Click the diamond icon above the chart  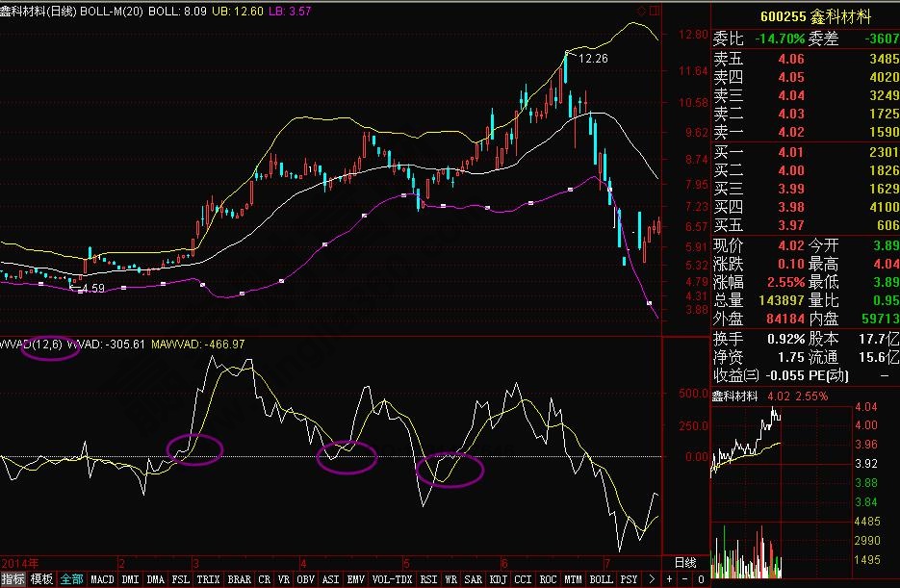click(642, 12)
